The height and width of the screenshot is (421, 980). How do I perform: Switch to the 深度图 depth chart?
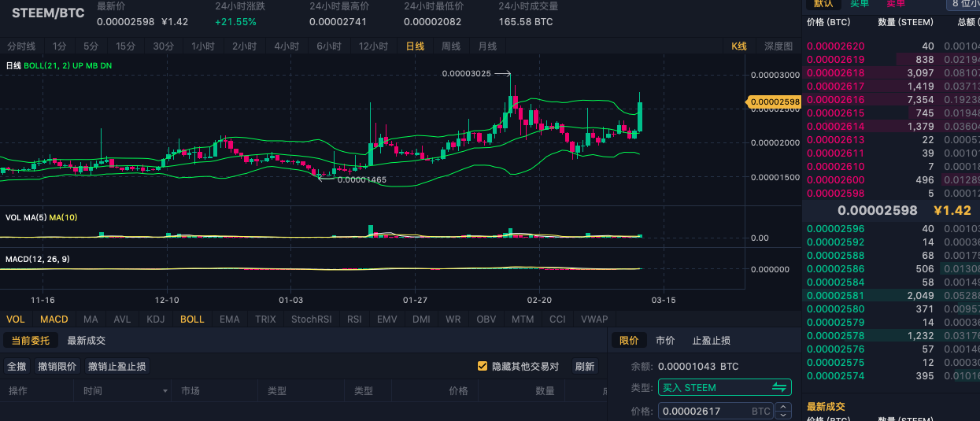pyautogui.click(x=778, y=46)
